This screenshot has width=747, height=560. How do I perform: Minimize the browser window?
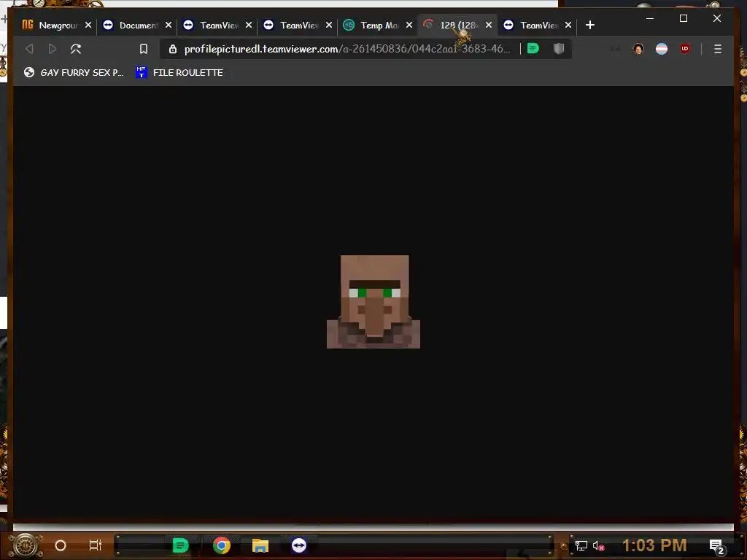pos(650,18)
